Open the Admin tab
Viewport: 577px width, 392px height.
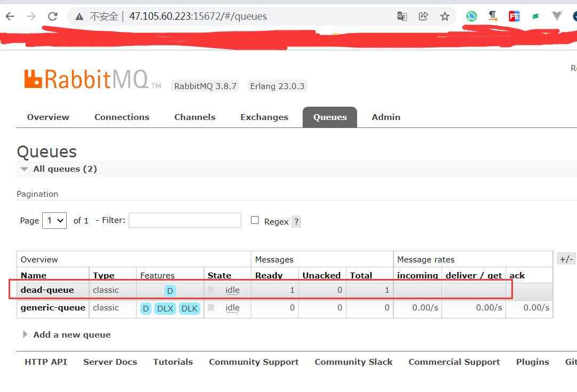coord(386,117)
